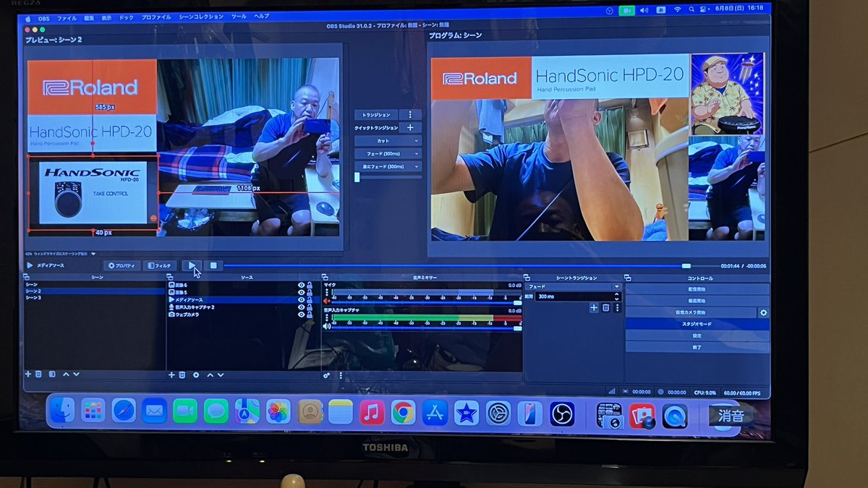Open マイク channel three-dot options
868x488 pixels.
click(x=327, y=292)
